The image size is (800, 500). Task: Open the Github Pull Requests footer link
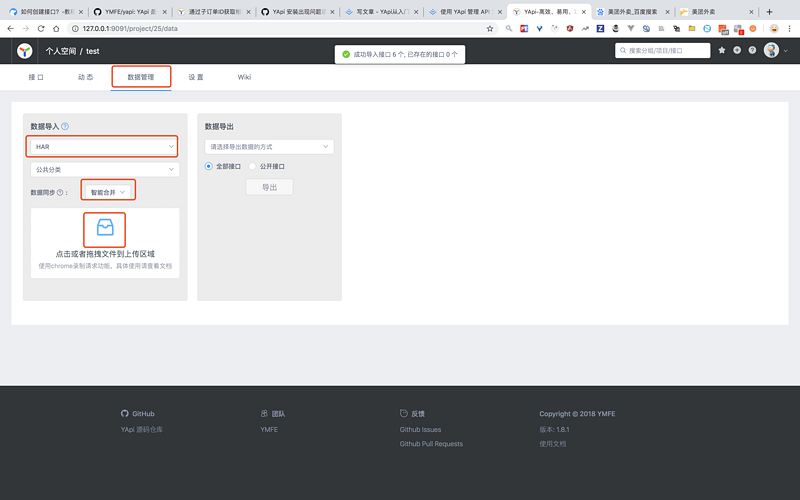pyautogui.click(x=431, y=444)
